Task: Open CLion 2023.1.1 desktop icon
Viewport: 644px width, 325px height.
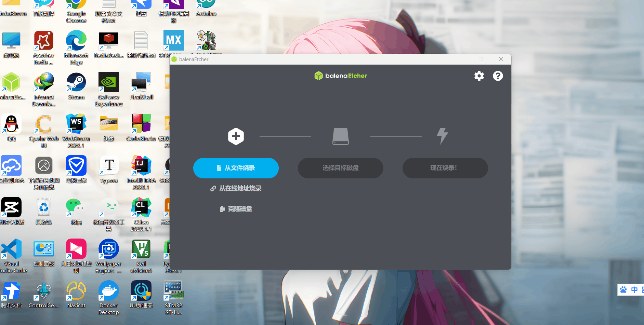Action: [141, 214]
